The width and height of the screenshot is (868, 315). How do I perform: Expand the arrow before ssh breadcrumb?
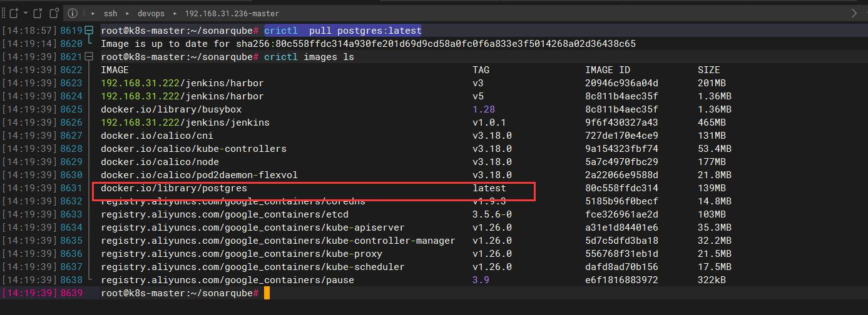point(93,13)
